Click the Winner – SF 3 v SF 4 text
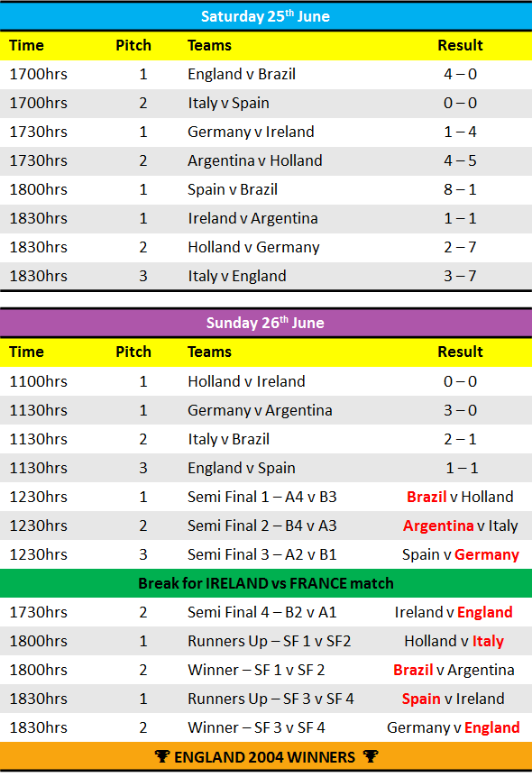The image size is (532, 777). [x=256, y=728]
